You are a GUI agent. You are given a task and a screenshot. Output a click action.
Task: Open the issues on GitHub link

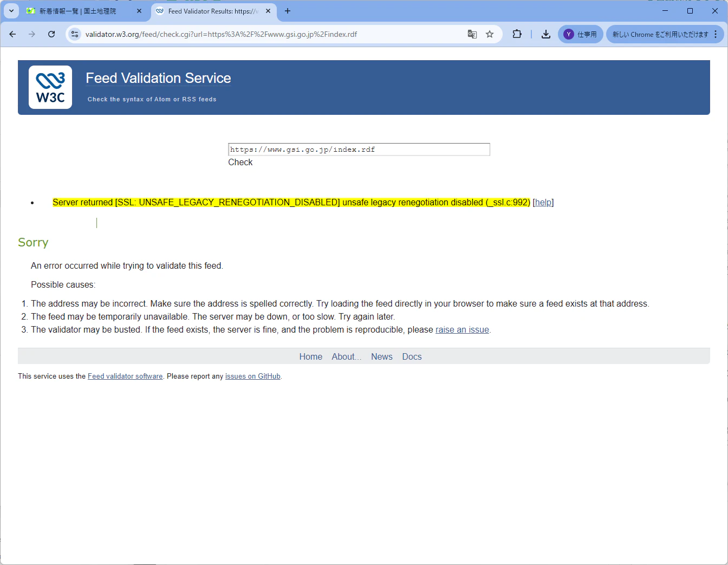(253, 376)
